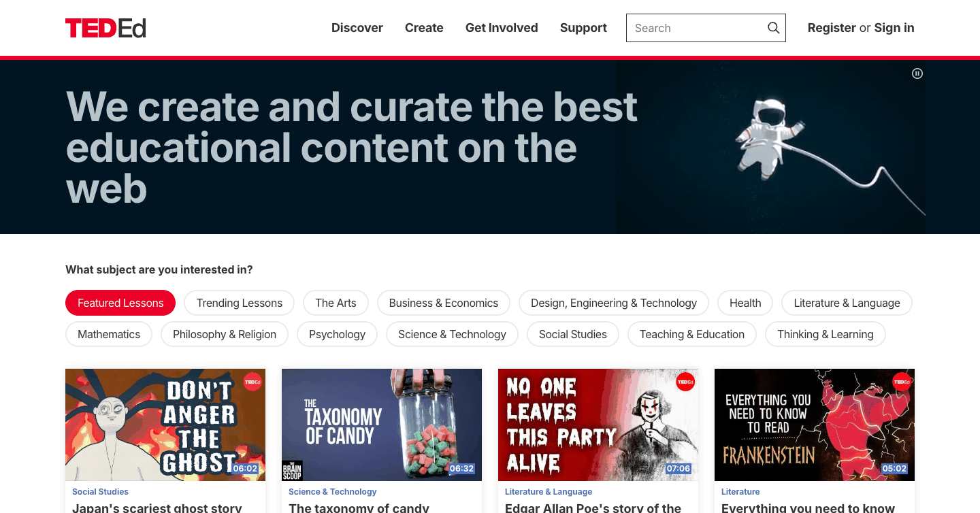The width and height of the screenshot is (980, 513).
Task: Open The taxonomy of candy lesson title
Action: [359, 508]
